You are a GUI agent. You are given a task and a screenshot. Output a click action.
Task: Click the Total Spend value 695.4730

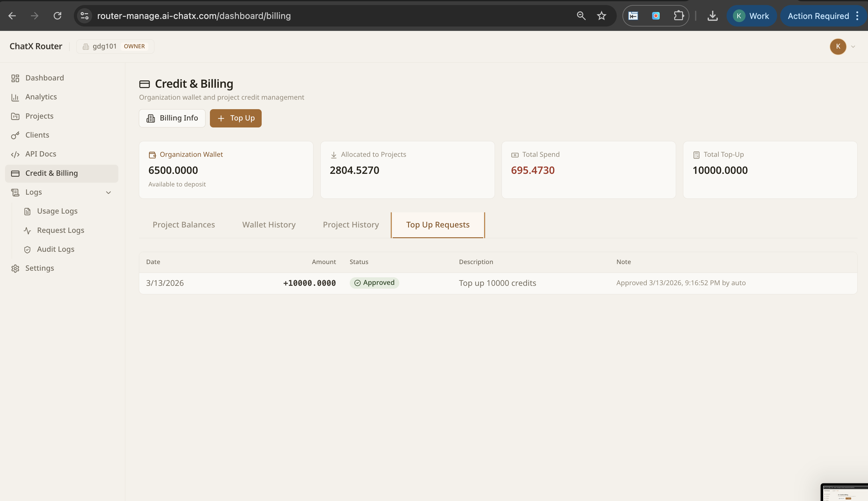pyautogui.click(x=533, y=170)
